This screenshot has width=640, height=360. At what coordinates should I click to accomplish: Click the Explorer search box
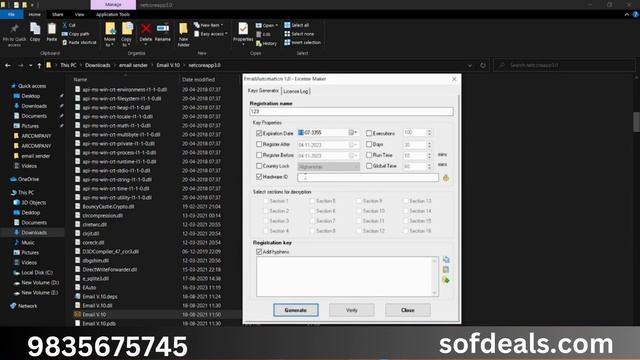(x=564, y=65)
